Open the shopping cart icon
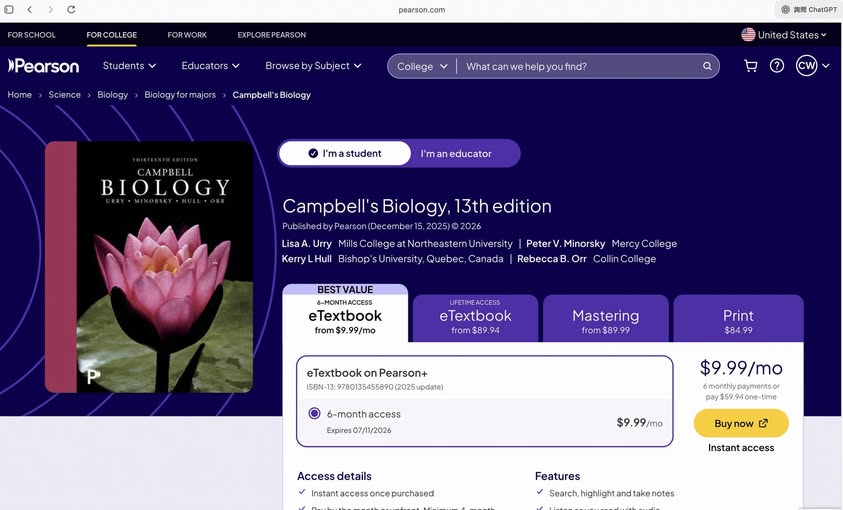This screenshot has height=510, width=843. (750, 66)
